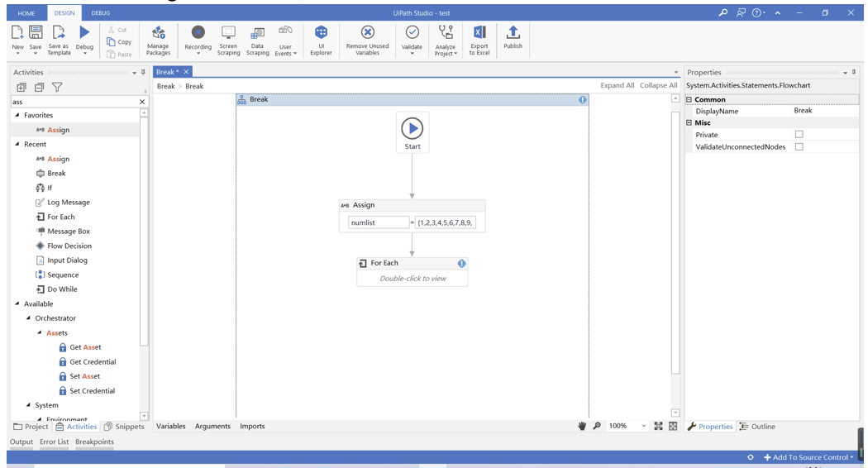
Task: Click the Start node in flowchart
Action: pos(413,133)
